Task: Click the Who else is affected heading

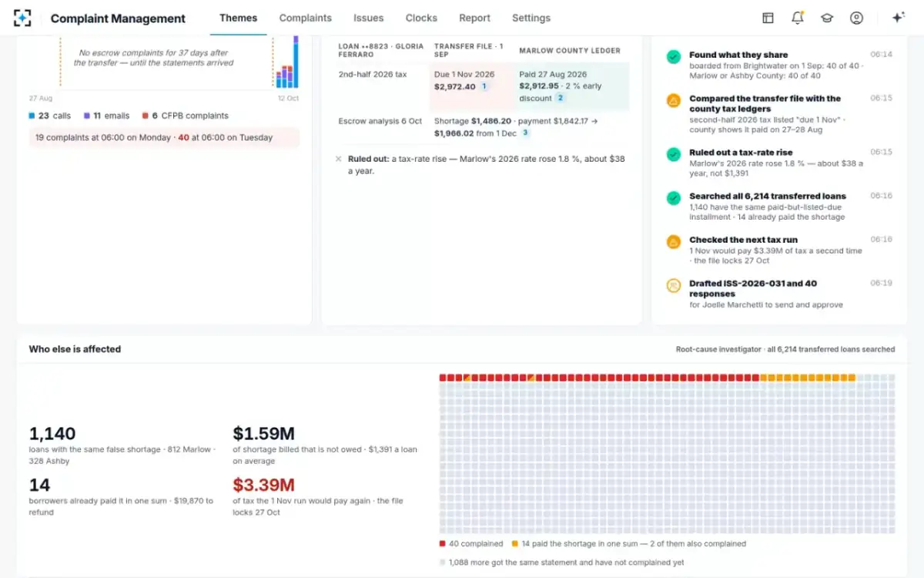Action: 75,349
